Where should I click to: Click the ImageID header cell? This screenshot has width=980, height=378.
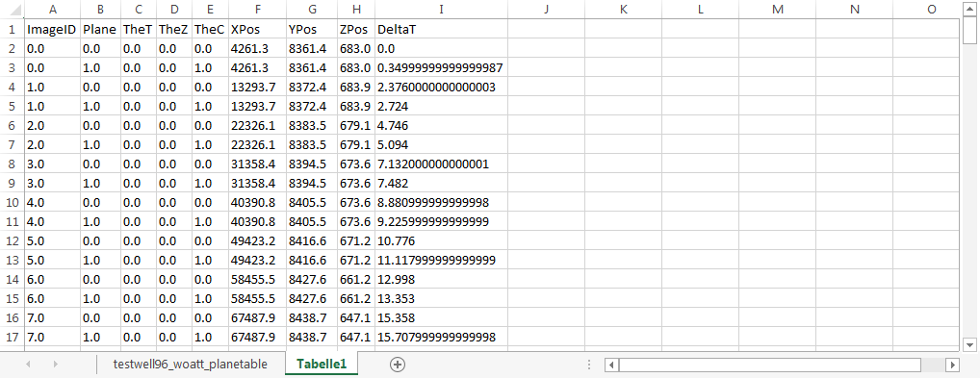(53, 30)
